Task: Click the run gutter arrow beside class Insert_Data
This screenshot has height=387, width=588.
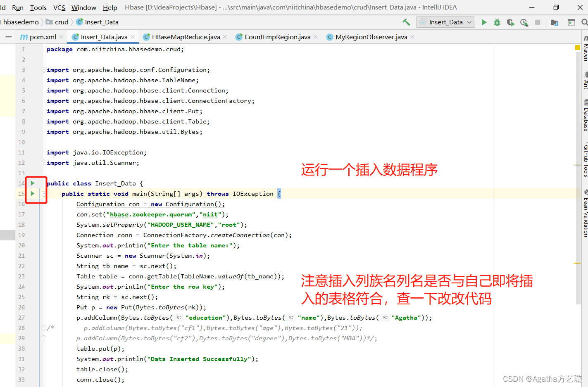Action: point(33,183)
